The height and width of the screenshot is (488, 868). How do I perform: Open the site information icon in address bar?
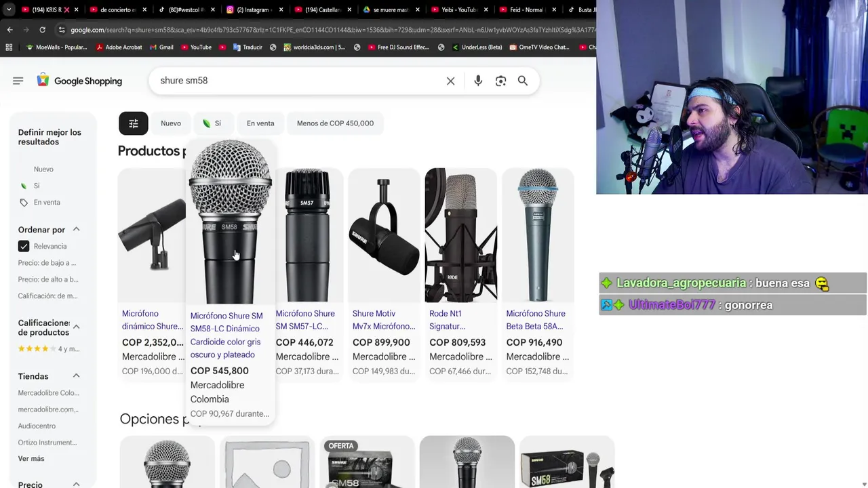(x=62, y=30)
